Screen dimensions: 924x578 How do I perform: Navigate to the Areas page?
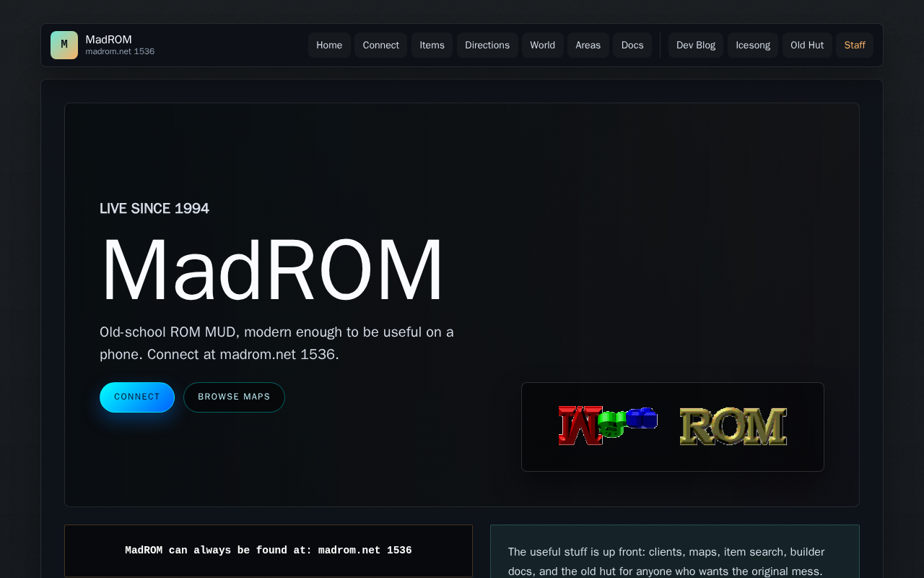(588, 45)
